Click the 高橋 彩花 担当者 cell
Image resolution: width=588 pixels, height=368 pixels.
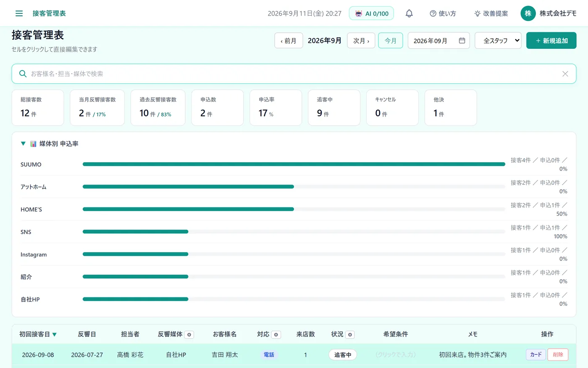(130, 355)
